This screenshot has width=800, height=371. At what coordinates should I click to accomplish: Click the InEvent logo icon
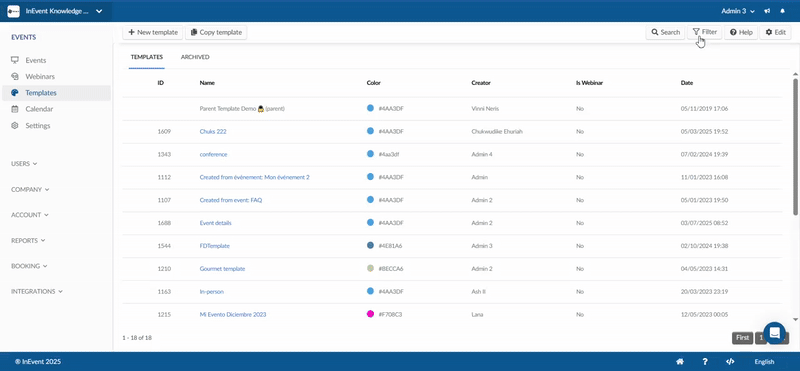pyautogui.click(x=14, y=11)
